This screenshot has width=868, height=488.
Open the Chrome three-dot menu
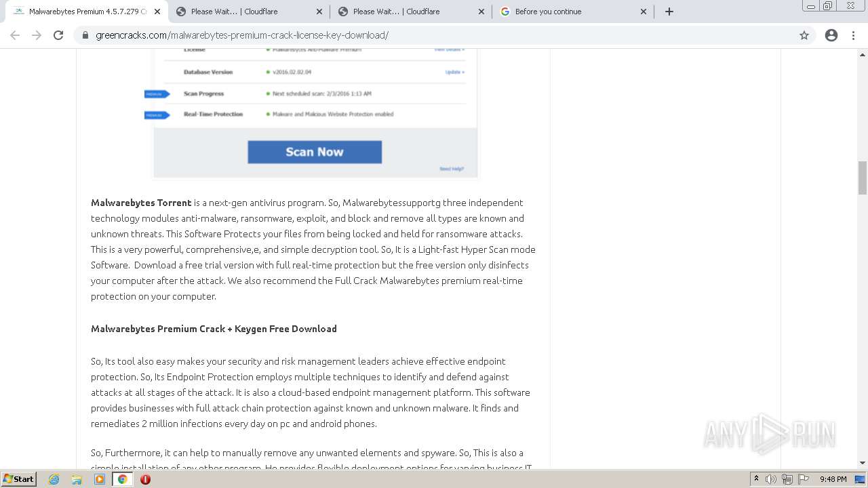pos(853,35)
